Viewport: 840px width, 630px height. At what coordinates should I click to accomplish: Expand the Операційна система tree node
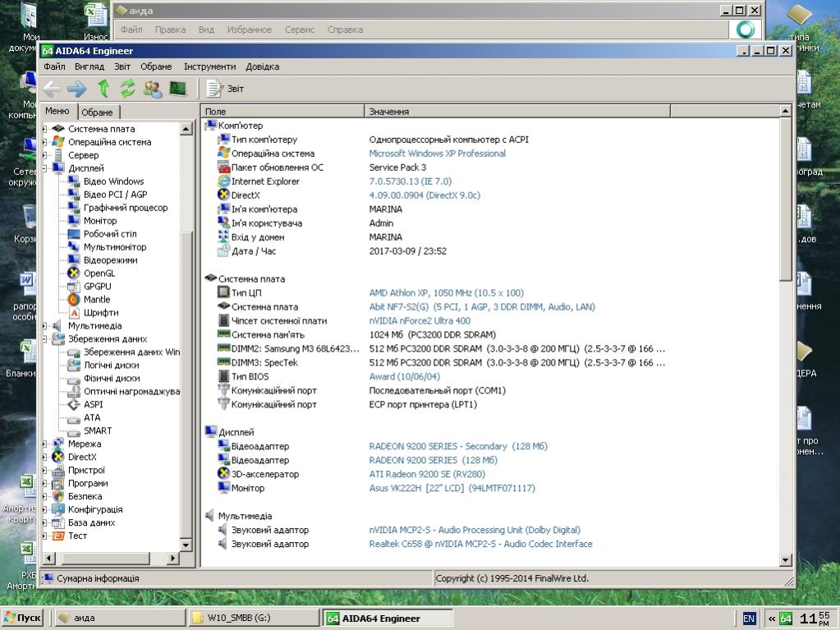pyautogui.click(x=44, y=142)
